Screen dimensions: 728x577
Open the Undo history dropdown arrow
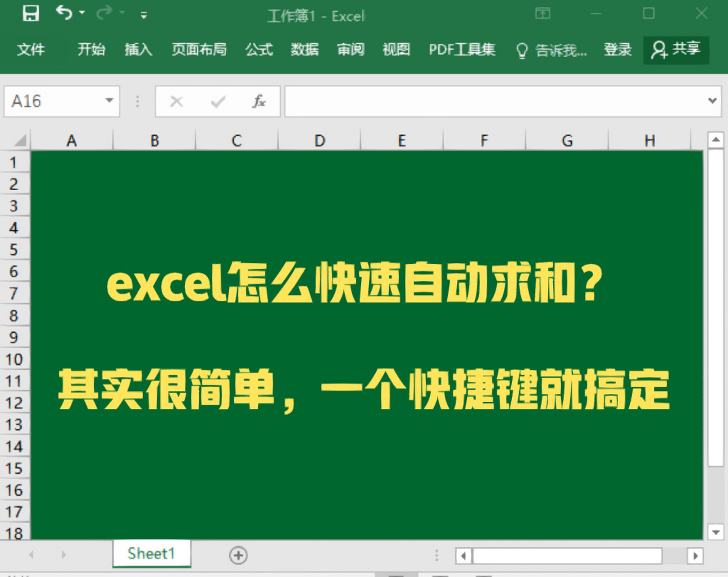click(82, 13)
